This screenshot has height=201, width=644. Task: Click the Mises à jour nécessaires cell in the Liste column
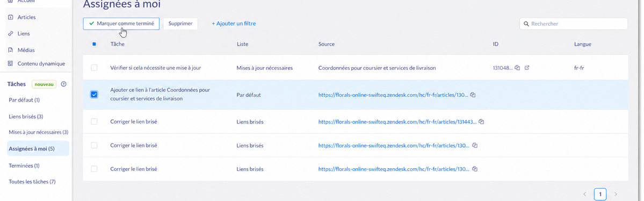coord(264,68)
